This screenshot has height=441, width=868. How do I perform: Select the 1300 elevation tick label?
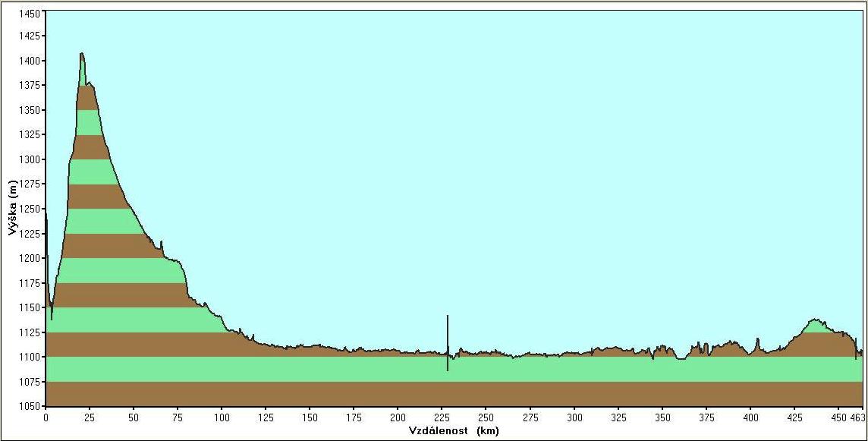click(29, 159)
